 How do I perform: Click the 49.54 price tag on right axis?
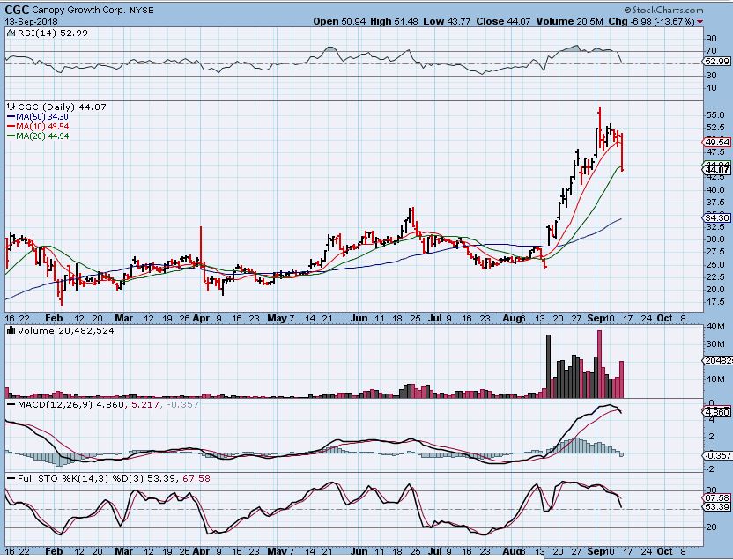[x=716, y=142]
